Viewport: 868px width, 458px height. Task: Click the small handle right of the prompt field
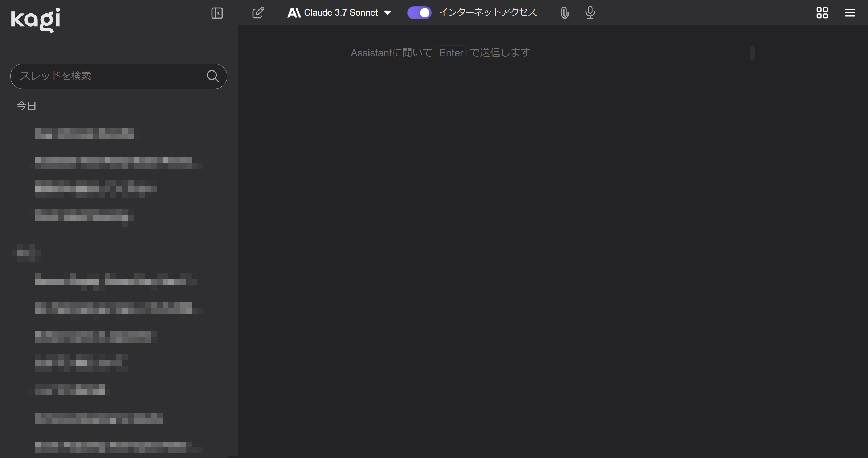752,53
